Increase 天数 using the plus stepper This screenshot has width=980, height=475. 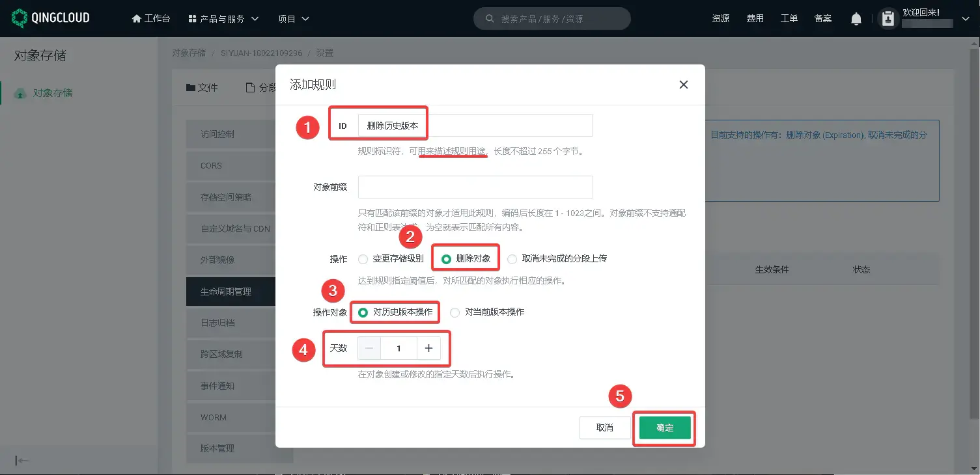[x=428, y=348]
